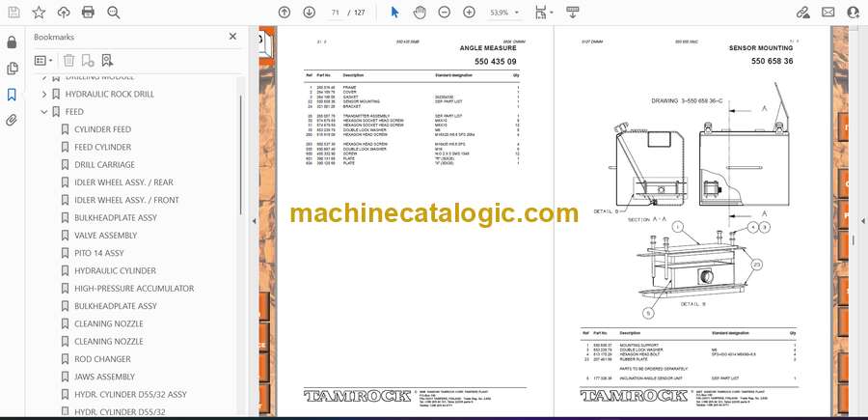Open IDLER WHEEL ASSY. / REAR bookmark
The width and height of the screenshot is (868, 420).
pyautogui.click(x=123, y=182)
